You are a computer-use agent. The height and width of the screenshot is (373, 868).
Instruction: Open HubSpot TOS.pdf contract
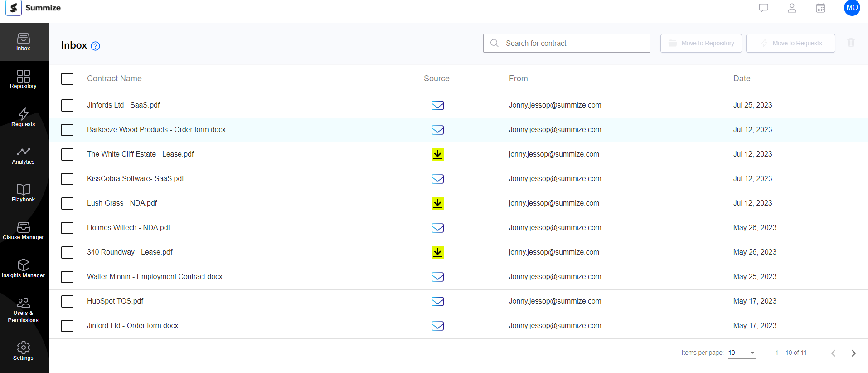(x=115, y=301)
